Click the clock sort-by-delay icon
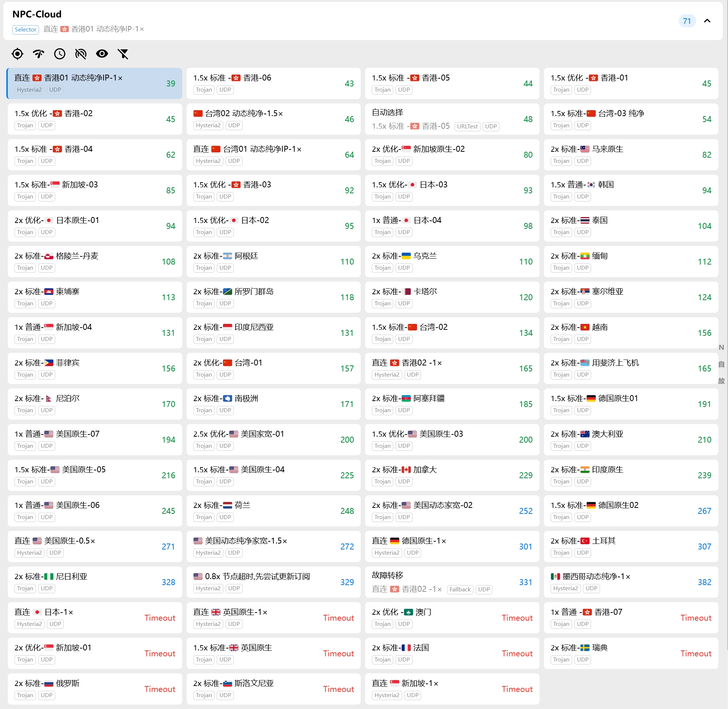The width and height of the screenshot is (728, 709). [60, 54]
